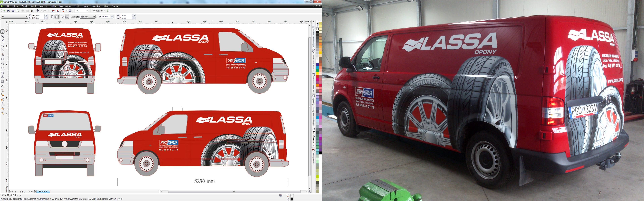The width and height of the screenshot is (644, 201).
Task: Select the Ellipse tool
Action: 3,63
